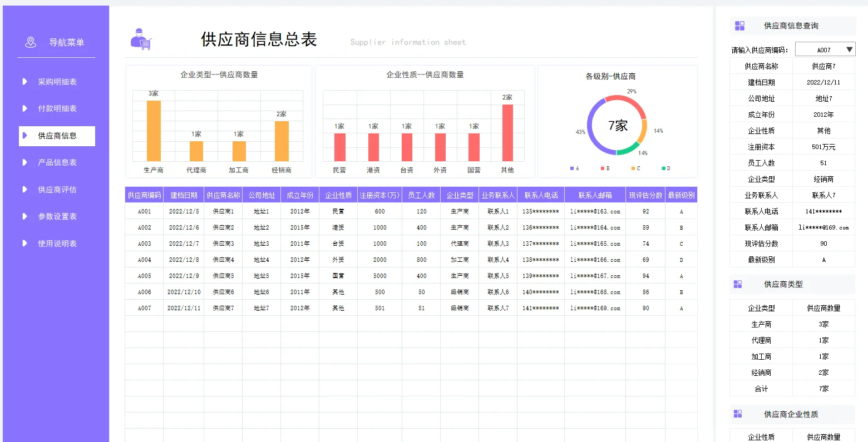Click the supplier shopping-cart person icon
Viewport: 868px width, 442px height.
point(141,39)
